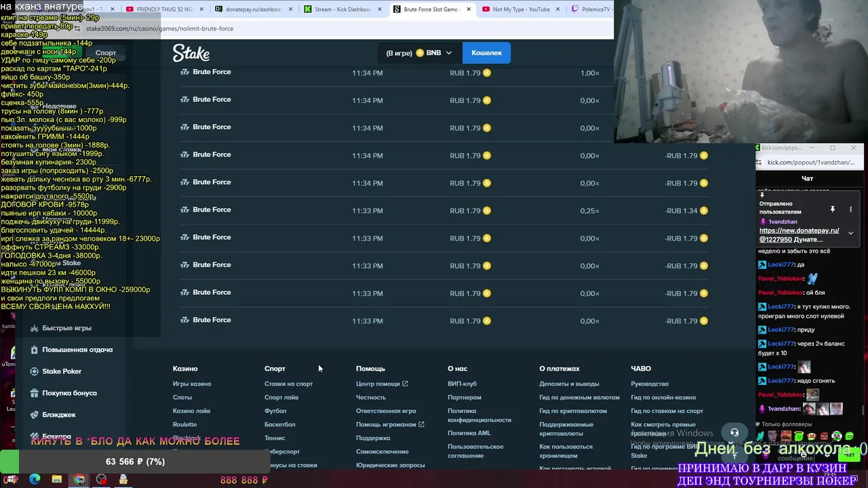Screen dimensions: 868x488
Task: Open Честность footer link
Action: [371, 397]
